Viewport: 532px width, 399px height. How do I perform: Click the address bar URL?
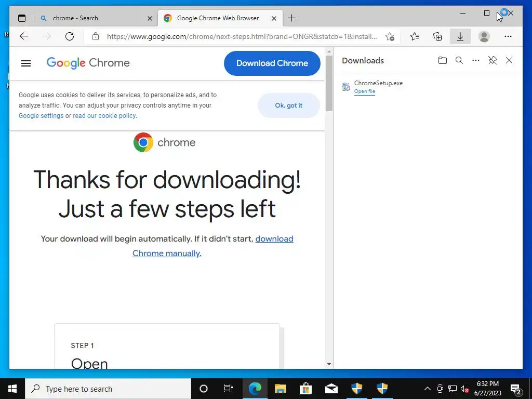(x=242, y=37)
